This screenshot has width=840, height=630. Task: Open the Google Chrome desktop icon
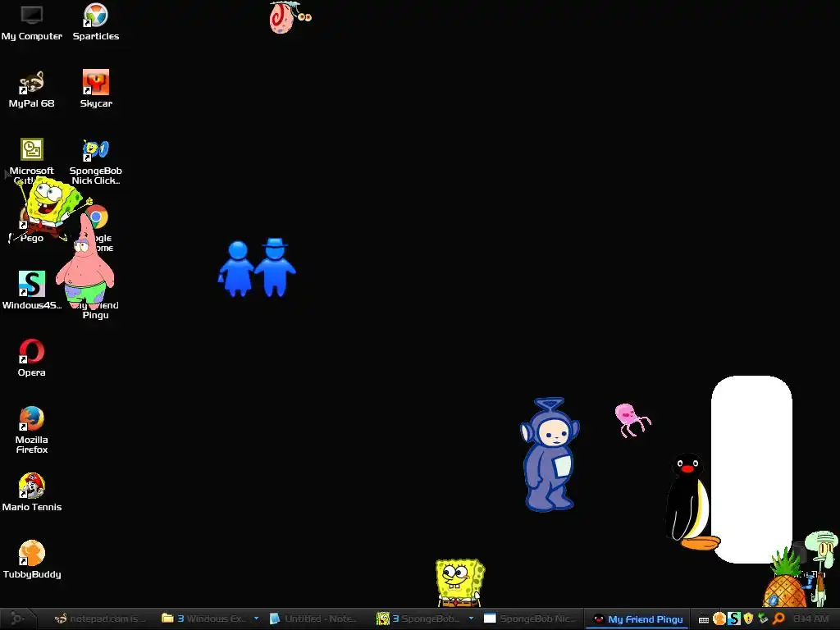(98, 217)
